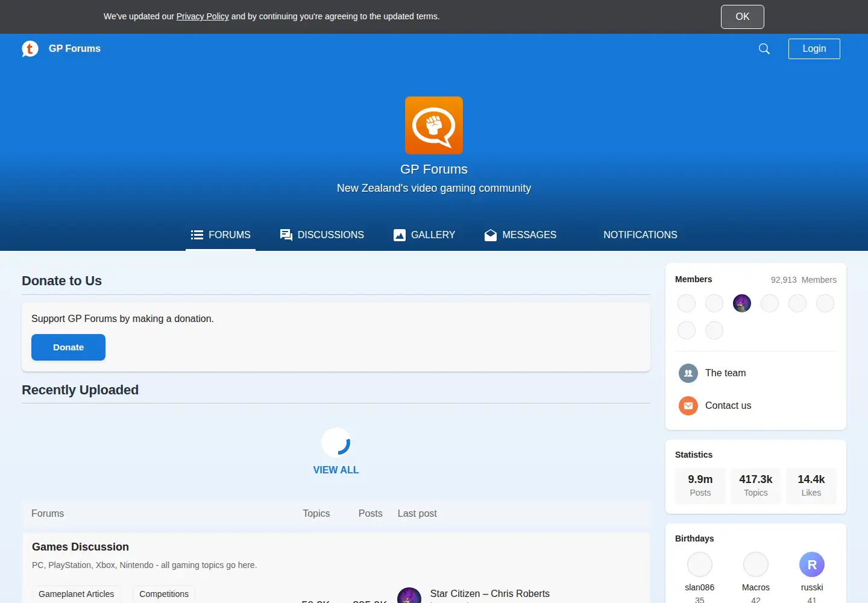Switch to the DISCUSSIONS tab

coord(322,235)
